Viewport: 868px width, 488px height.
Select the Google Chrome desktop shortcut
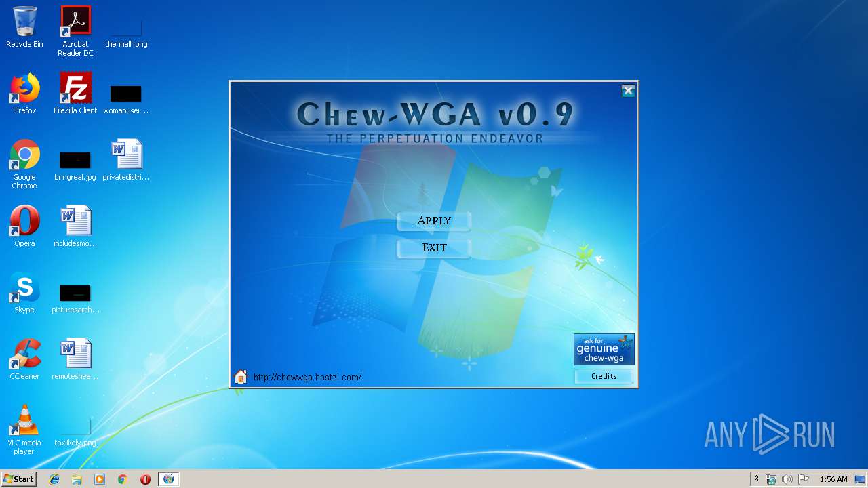[x=24, y=165]
